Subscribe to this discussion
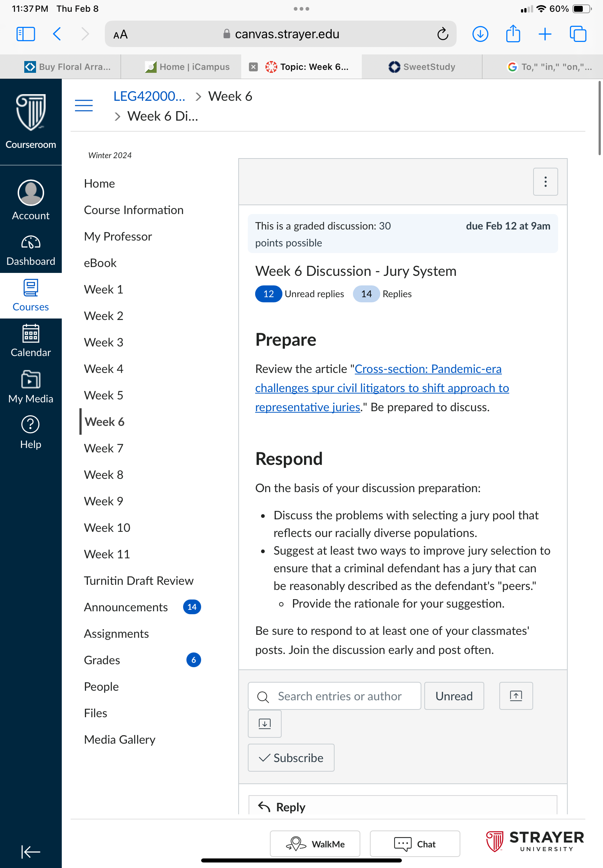This screenshot has width=603, height=868. pyautogui.click(x=291, y=758)
